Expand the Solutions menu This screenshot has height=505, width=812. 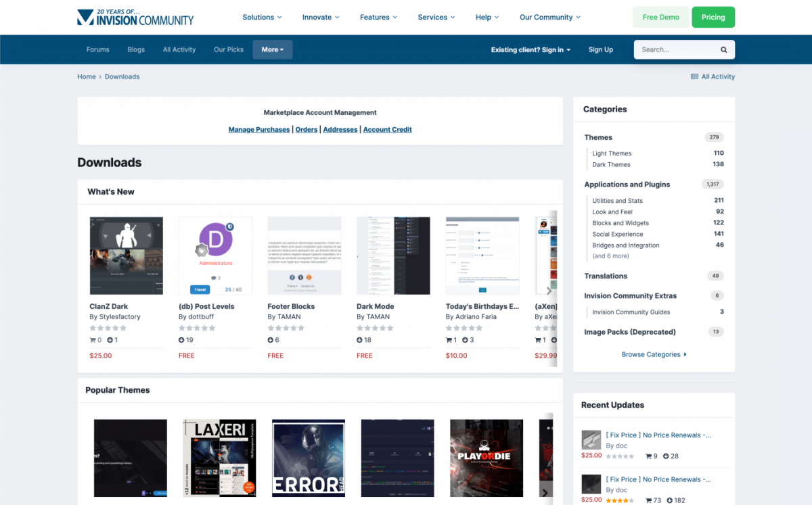[262, 18]
